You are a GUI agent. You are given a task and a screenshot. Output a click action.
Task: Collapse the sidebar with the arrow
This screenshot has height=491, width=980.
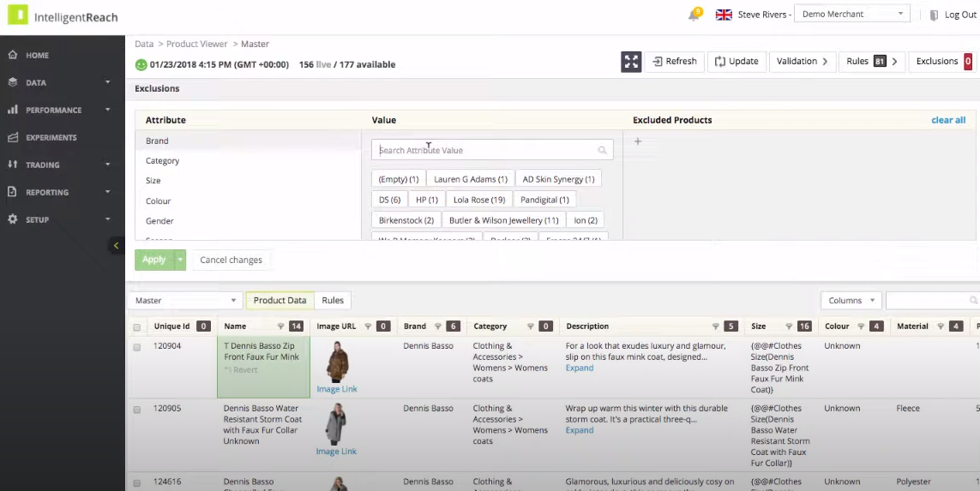point(116,245)
